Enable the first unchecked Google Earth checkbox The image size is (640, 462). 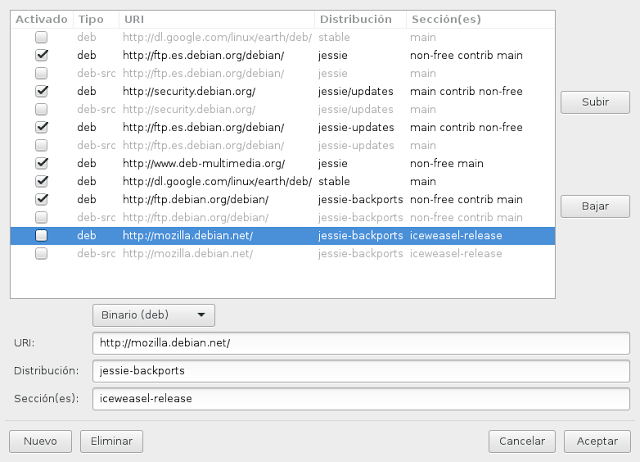click(x=41, y=38)
